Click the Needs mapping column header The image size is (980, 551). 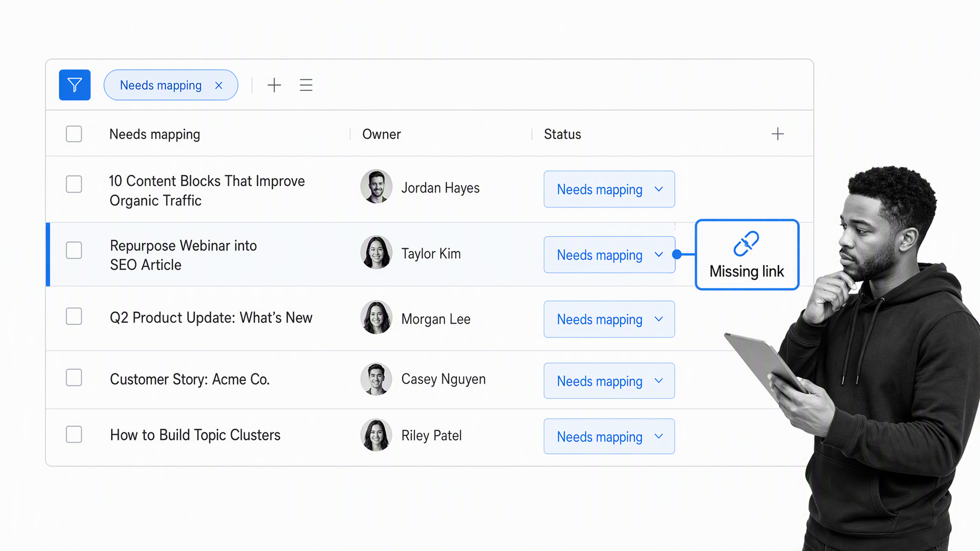pyautogui.click(x=155, y=135)
